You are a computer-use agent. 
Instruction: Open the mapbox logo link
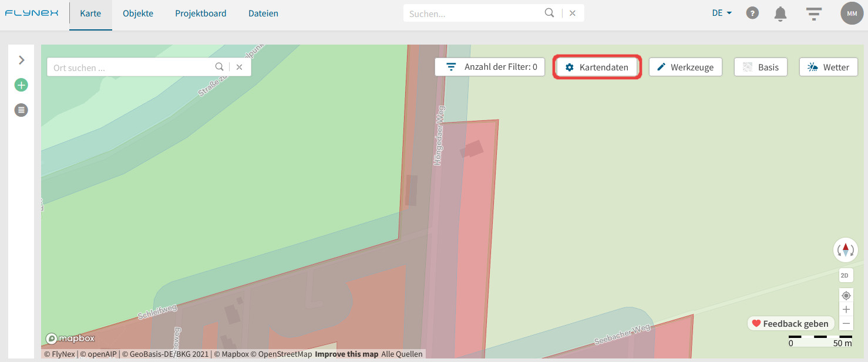[x=70, y=339]
